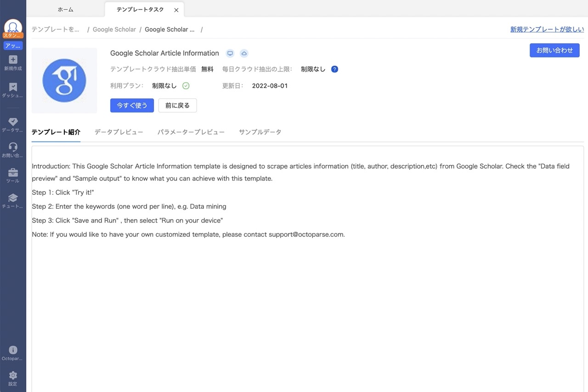
Task: Click the blue お問い合わせ button
Action: 554,51
